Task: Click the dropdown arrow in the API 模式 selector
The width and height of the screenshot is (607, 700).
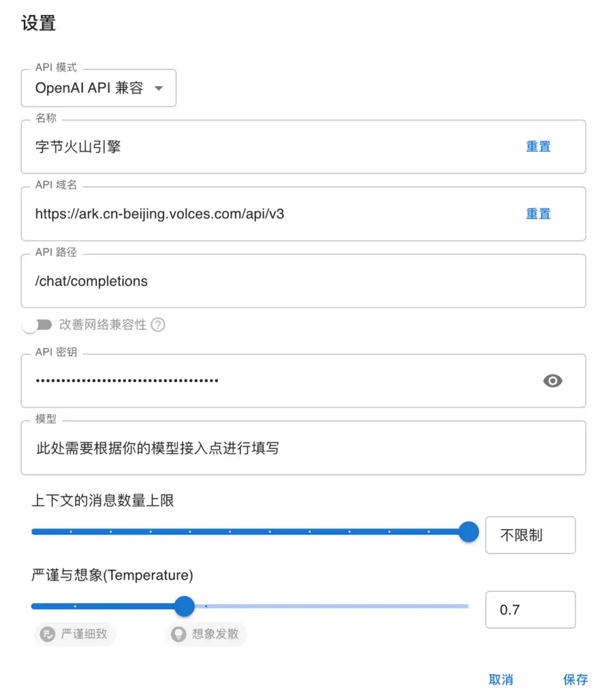Action: [159, 87]
